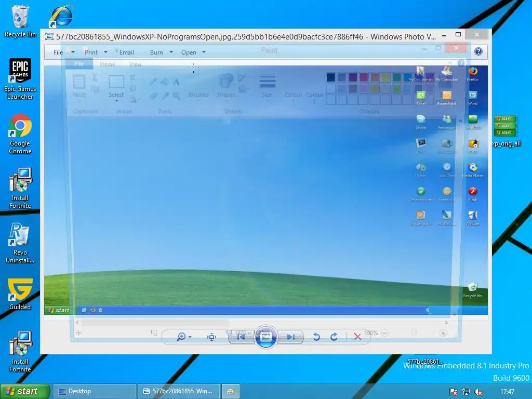The height and width of the screenshot is (399, 532).
Task: Click Shapes gallery in faded Paint ribbon
Action: tap(225, 86)
